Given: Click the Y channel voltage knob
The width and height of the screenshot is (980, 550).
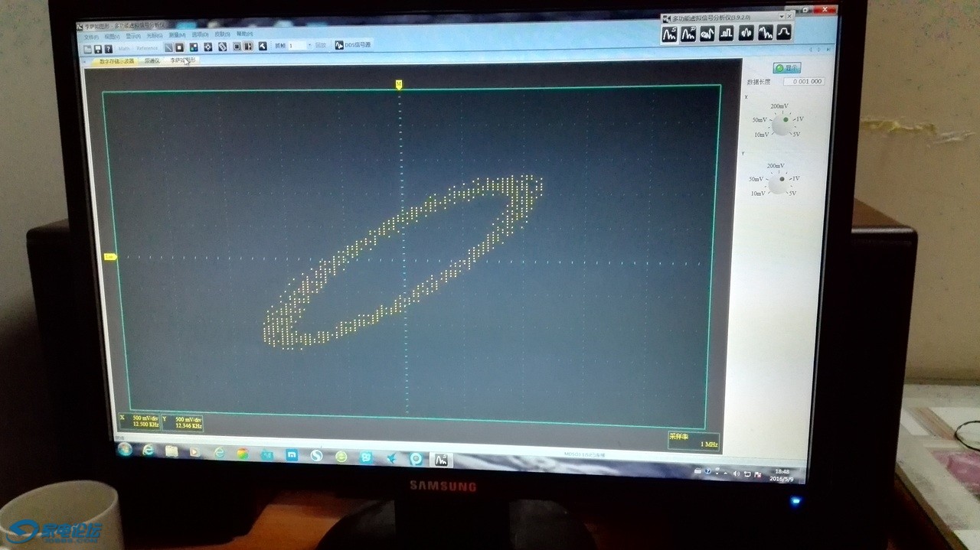Looking at the screenshot, I should pos(779,184).
